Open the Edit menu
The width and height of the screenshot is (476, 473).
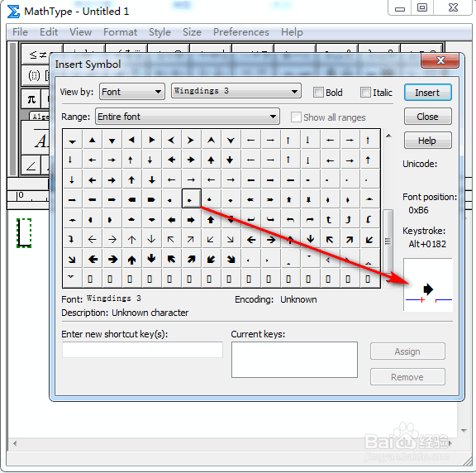coord(49,32)
